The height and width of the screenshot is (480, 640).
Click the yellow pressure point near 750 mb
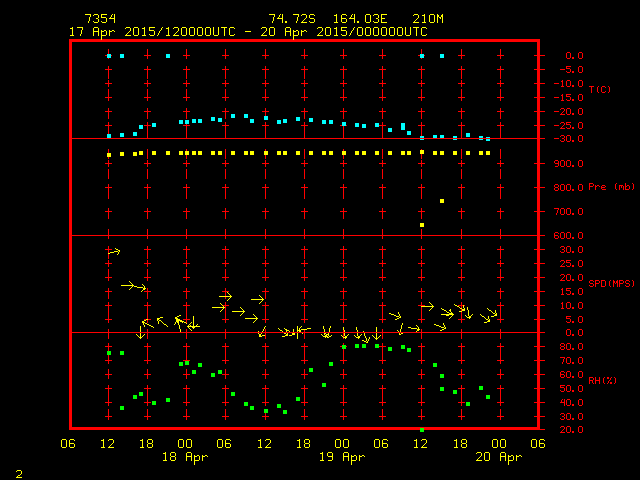(442, 201)
